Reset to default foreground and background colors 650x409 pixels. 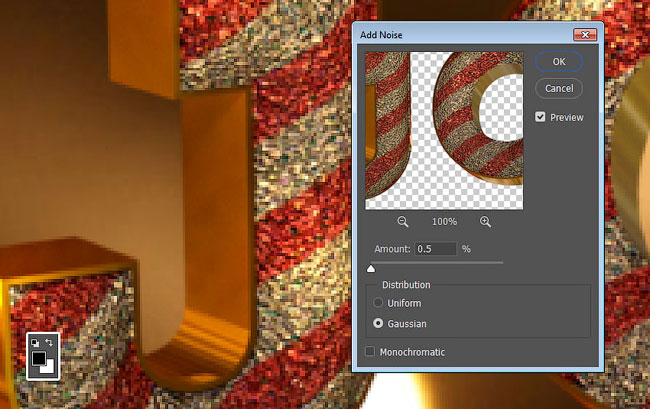point(35,343)
